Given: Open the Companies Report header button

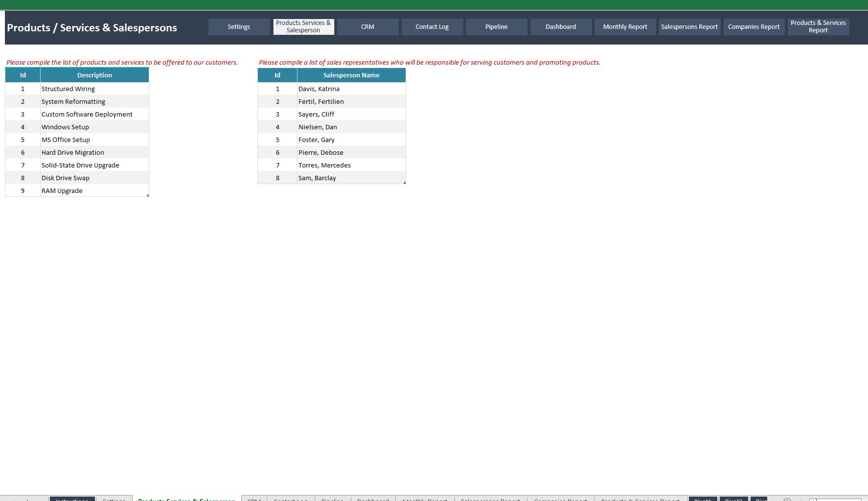Looking at the screenshot, I should (x=754, y=27).
